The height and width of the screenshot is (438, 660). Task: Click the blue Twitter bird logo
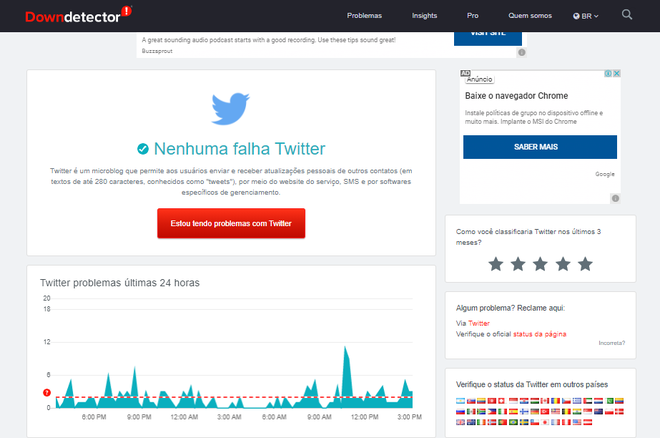(230, 109)
